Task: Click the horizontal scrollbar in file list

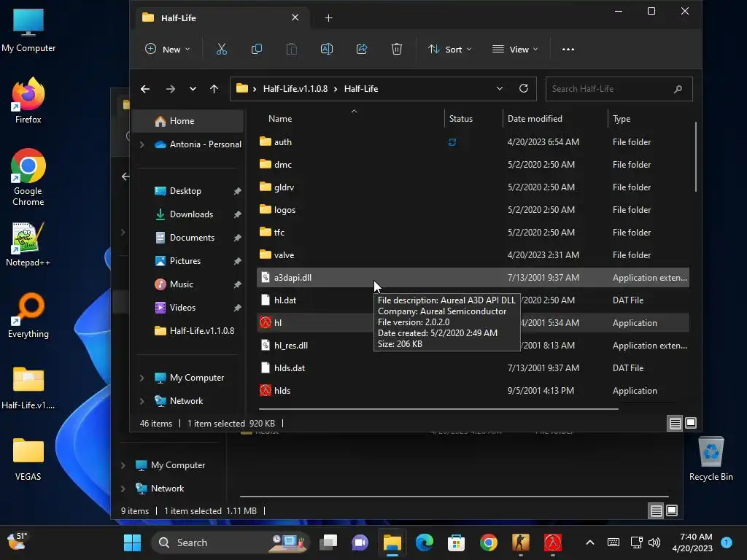Action: (x=438, y=408)
